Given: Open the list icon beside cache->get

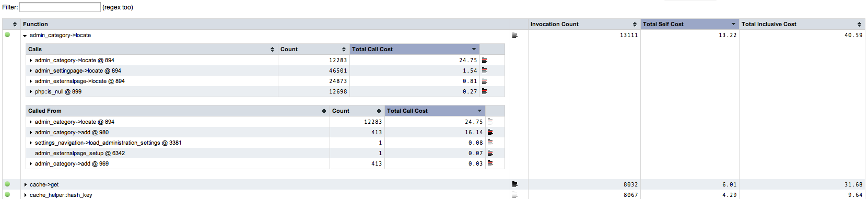Looking at the screenshot, I should tap(515, 184).
